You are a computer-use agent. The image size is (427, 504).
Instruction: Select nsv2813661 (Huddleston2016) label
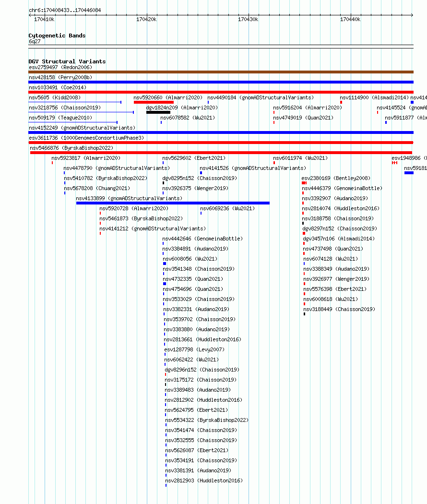tap(202, 339)
